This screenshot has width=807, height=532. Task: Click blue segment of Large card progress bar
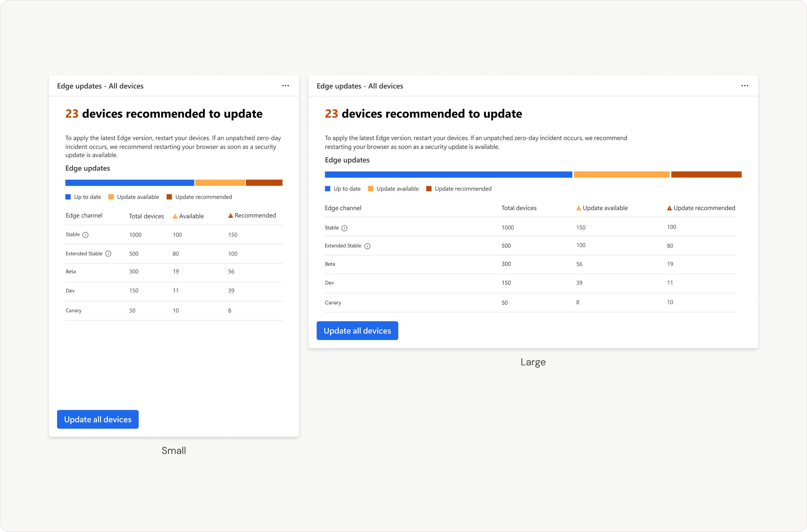pyautogui.click(x=449, y=174)
